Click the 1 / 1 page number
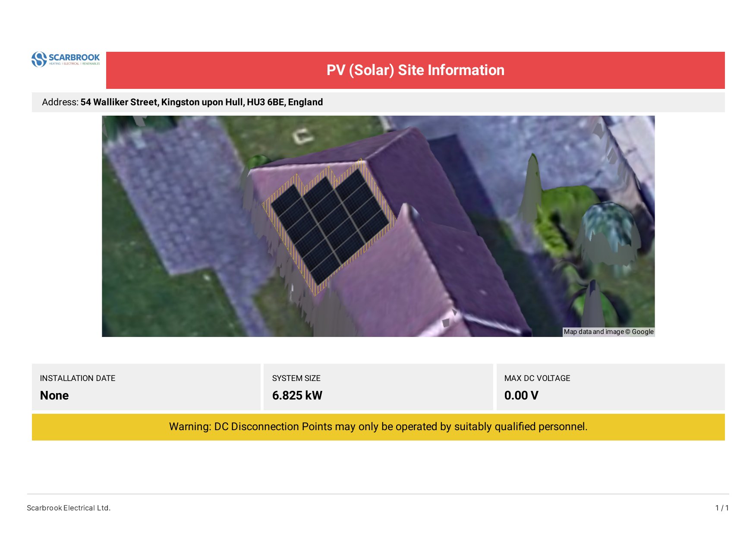This screenshot has height=535, width=756. tap(722, 508)
